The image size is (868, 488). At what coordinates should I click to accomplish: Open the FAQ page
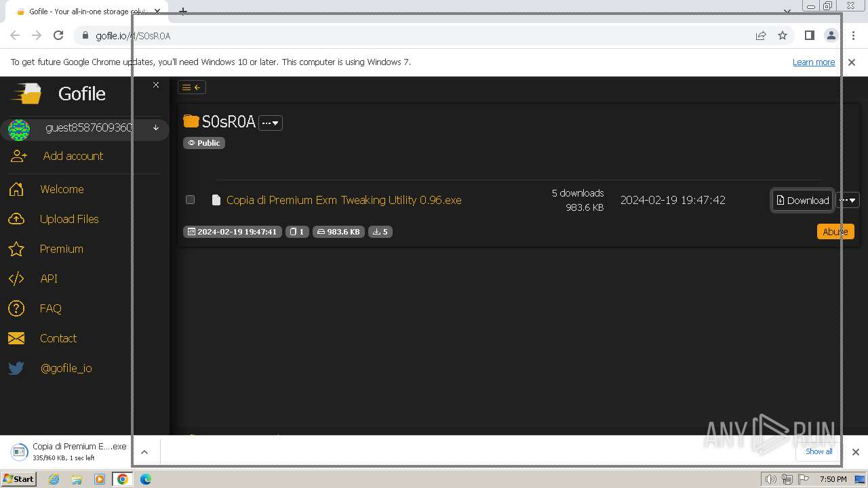[x=51, y=308]
